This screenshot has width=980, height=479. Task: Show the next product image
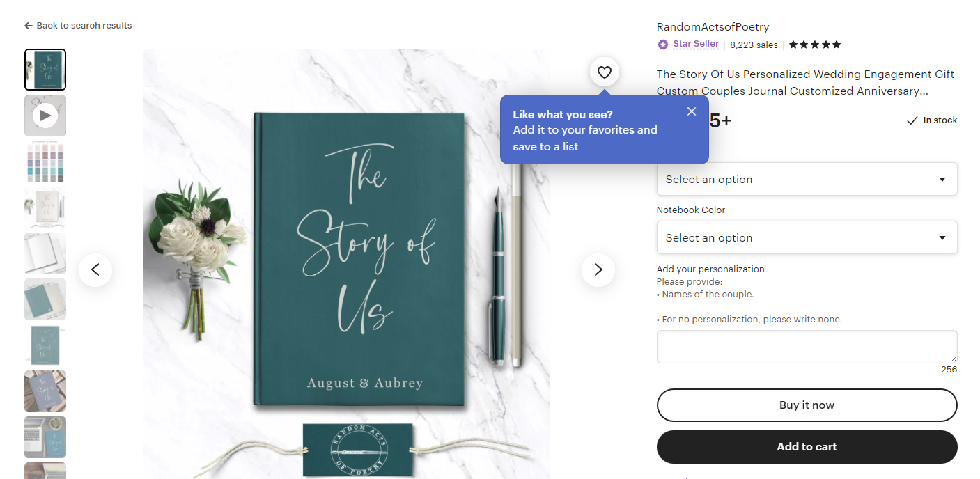point(598,269)
